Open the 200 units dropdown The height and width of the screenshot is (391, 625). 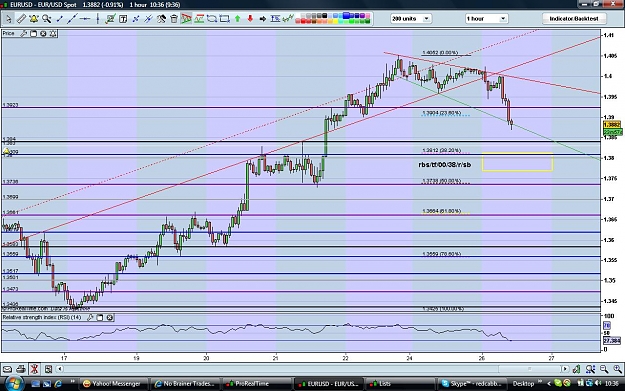point(411,18)
